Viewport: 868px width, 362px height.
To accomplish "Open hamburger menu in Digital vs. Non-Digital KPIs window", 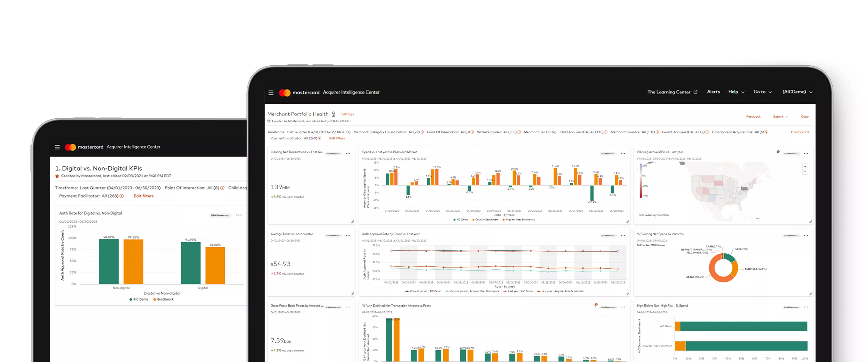I will click(x=57, y=147).
